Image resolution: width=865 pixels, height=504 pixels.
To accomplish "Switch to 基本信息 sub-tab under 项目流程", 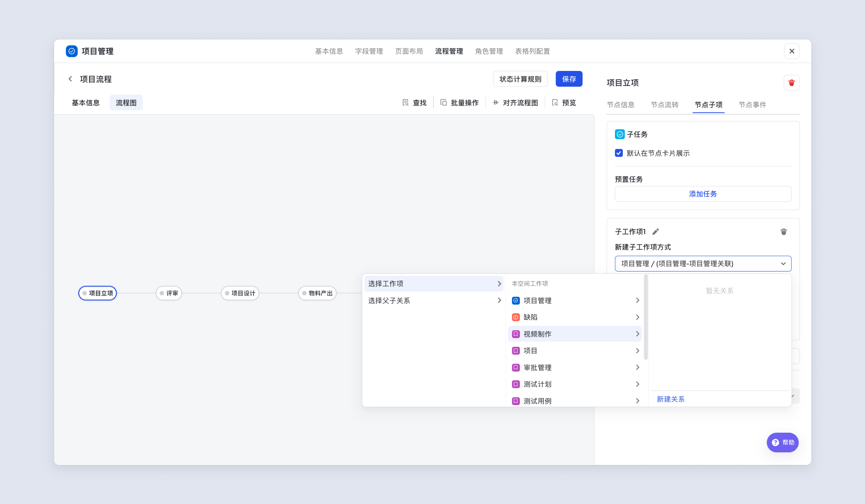I will (85, 102).
